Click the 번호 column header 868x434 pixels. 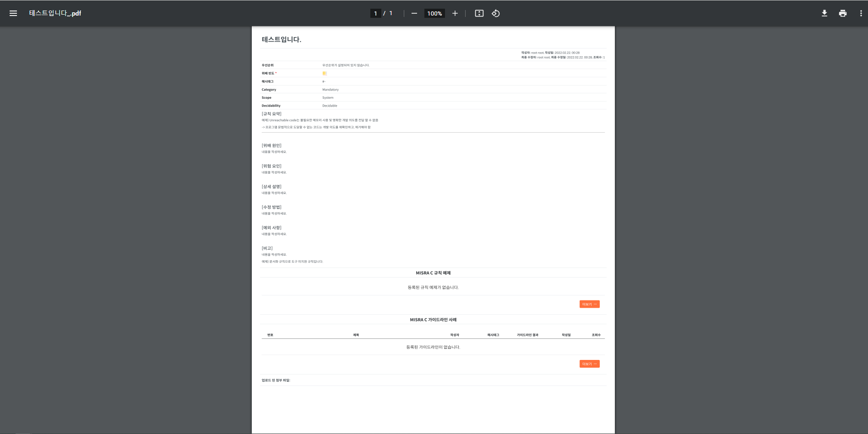[x=270, y=335]
